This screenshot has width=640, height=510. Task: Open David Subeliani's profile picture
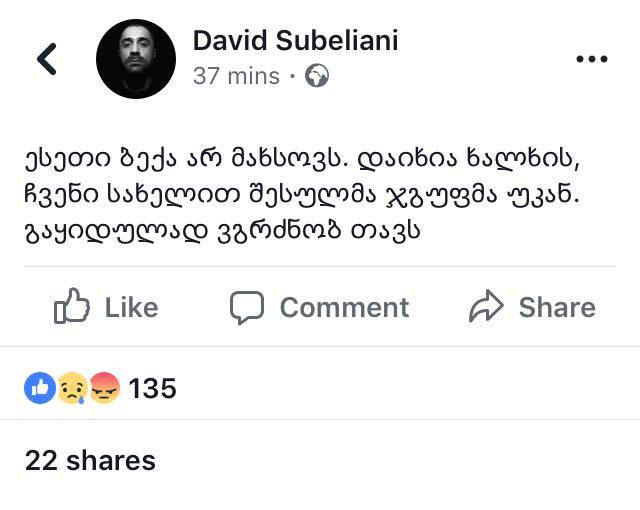coord(136,59)
